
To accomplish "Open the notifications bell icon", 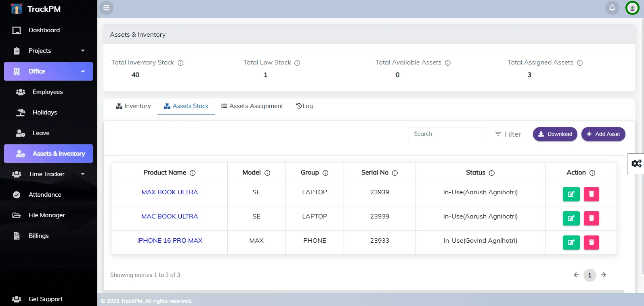I will 612,8.
